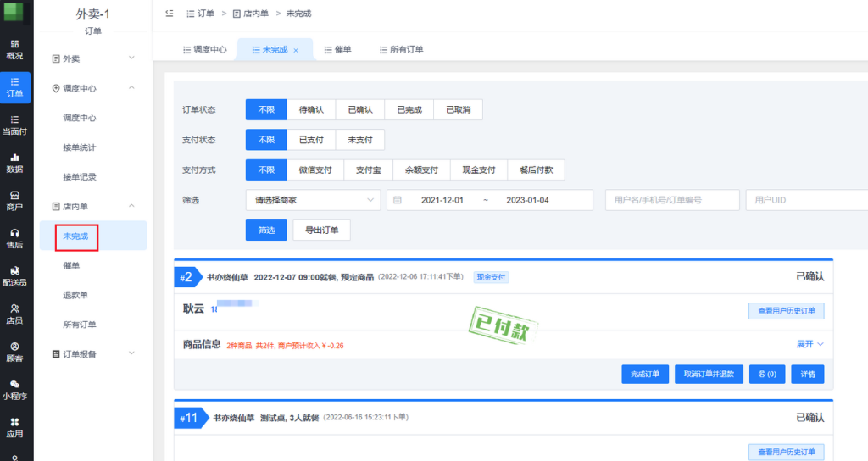Open the 请选择商家 merchant dropdown
The width and height of the screenshot is (868, 461).
tap(312, 200)
